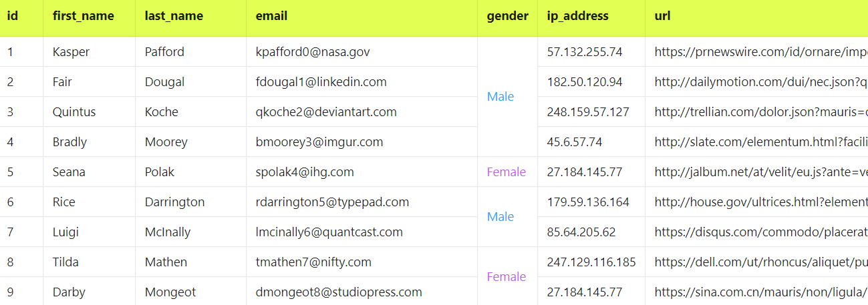The image size is (868, 305).
Task: Select last name cell Pafford
Action: pos(191,51)
